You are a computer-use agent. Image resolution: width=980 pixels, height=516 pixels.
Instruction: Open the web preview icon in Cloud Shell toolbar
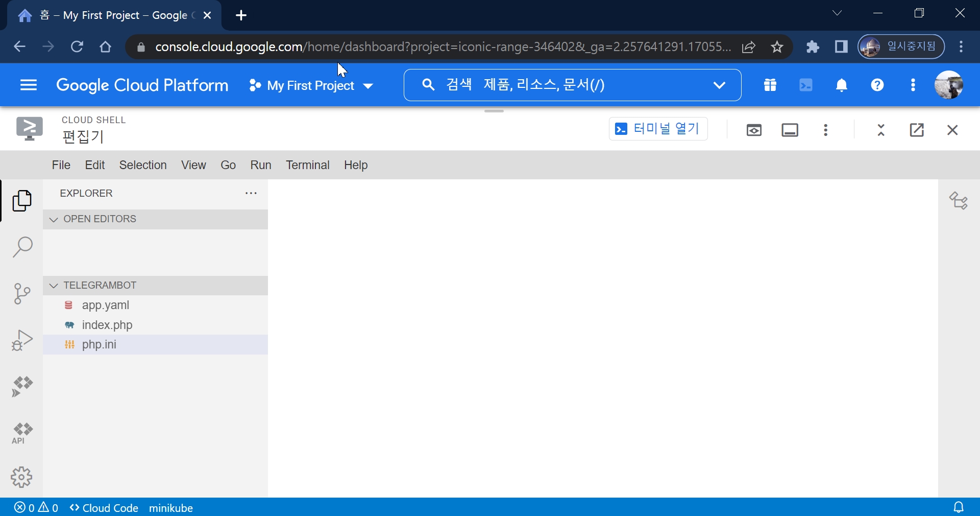[x=754, y=130]
